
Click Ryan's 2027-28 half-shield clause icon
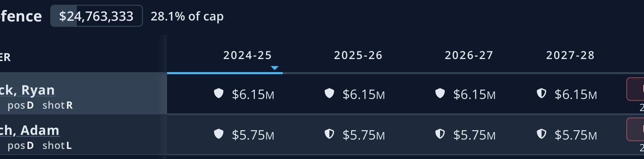541,93
